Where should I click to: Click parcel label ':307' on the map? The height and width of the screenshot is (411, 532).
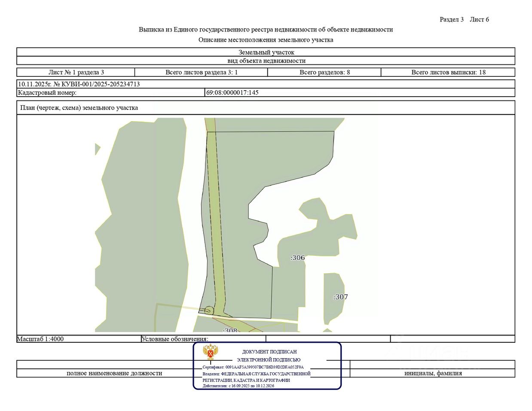tap(340, 297)
